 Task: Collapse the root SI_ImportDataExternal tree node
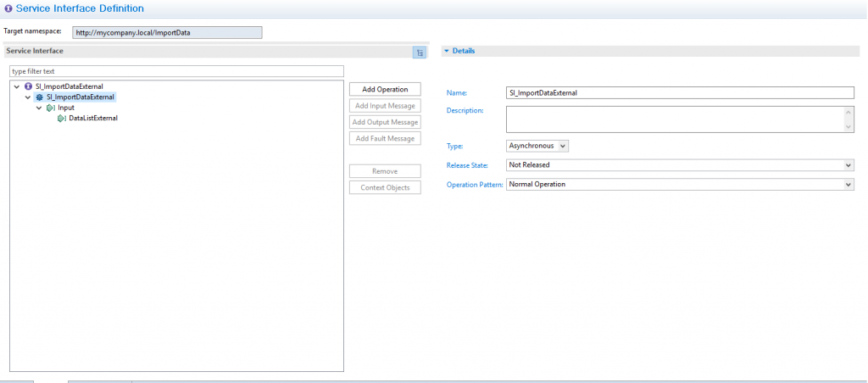17,87
